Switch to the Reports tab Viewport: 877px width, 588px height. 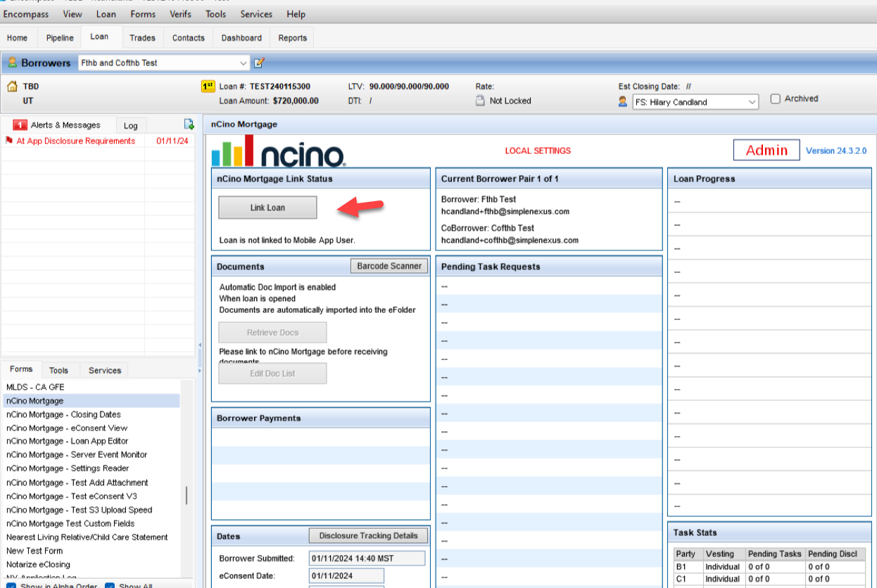(292, 38)
